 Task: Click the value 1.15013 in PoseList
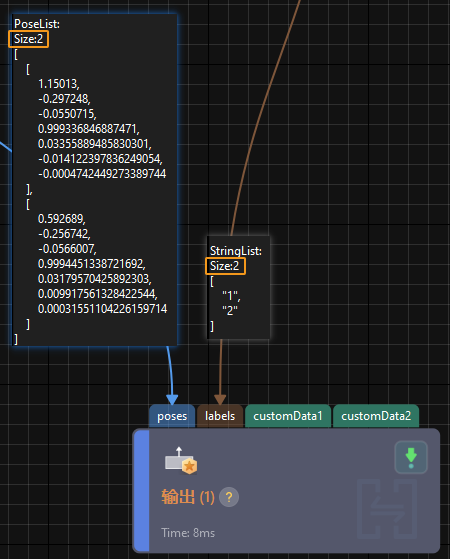[x=59, y=84]
